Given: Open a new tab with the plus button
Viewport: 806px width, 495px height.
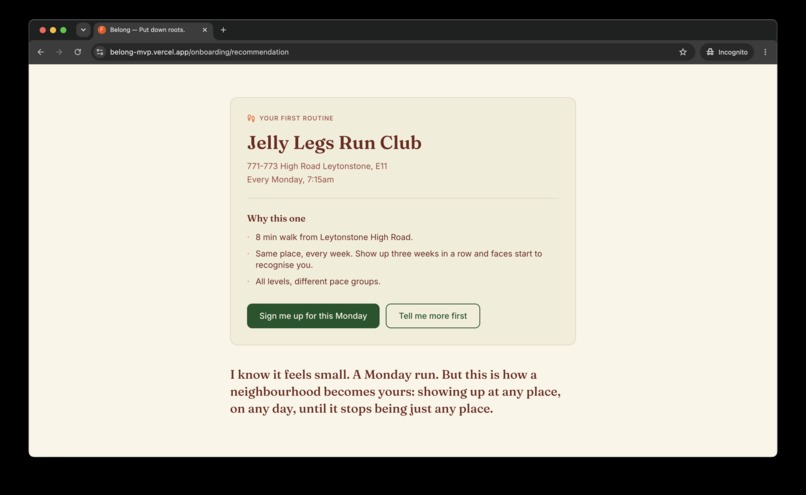Looking at the screenshot, I should click(223, 30).
